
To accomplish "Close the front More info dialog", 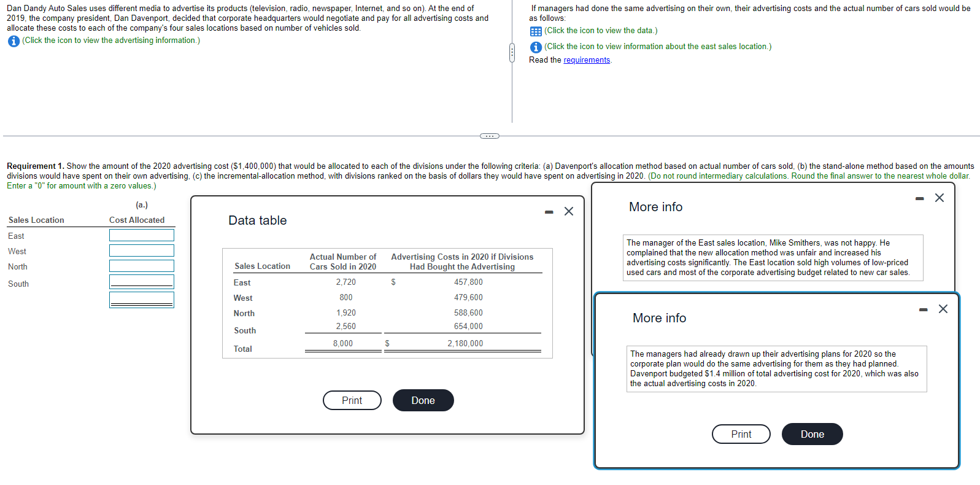I will 943,309.
